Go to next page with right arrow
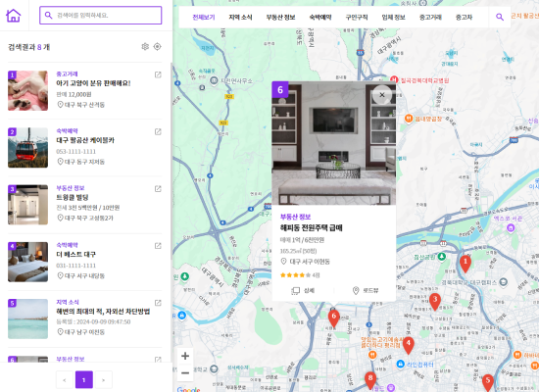Screen dimensions: 539x392 click(x=104, y=380)
